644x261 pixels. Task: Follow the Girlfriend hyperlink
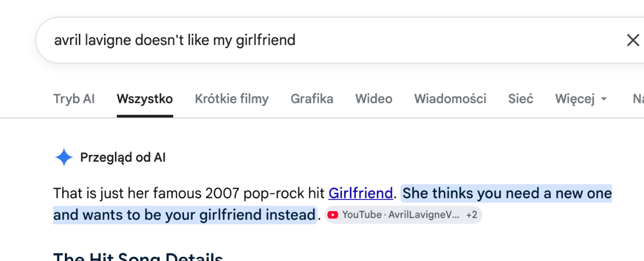[x=361, y=193]
